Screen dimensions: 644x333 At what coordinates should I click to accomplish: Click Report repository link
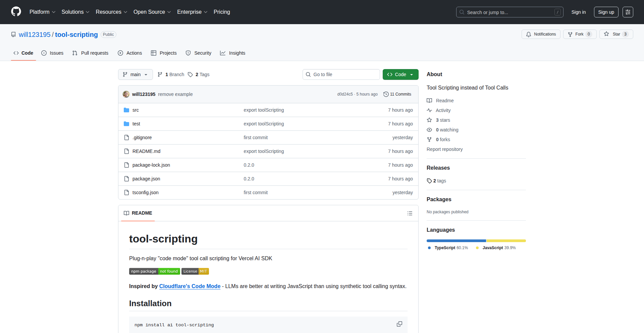click(444, 149)
